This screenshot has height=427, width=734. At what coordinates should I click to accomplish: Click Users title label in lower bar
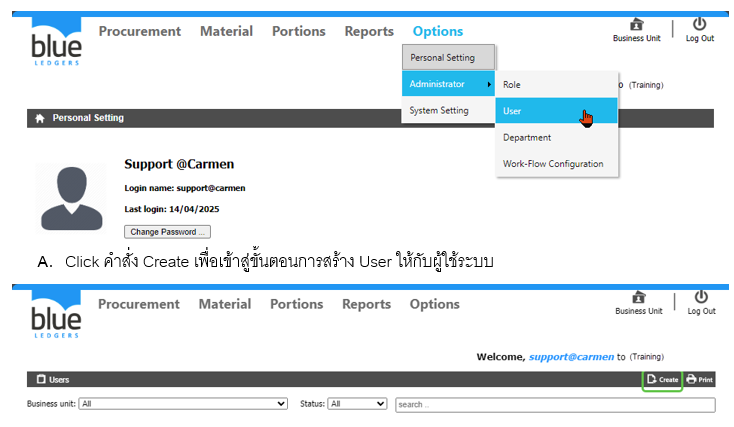point(59,380)
